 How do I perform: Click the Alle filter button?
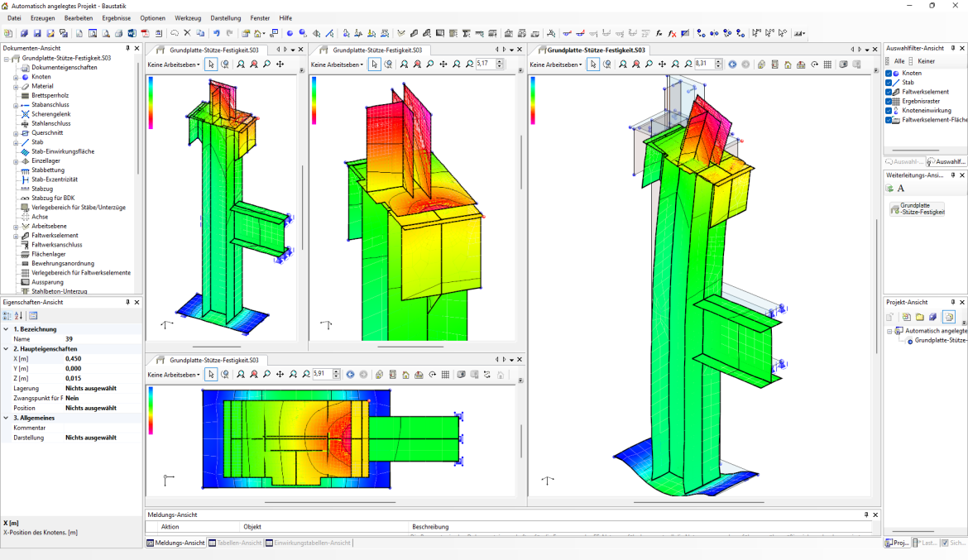click(x=899, y=61)
